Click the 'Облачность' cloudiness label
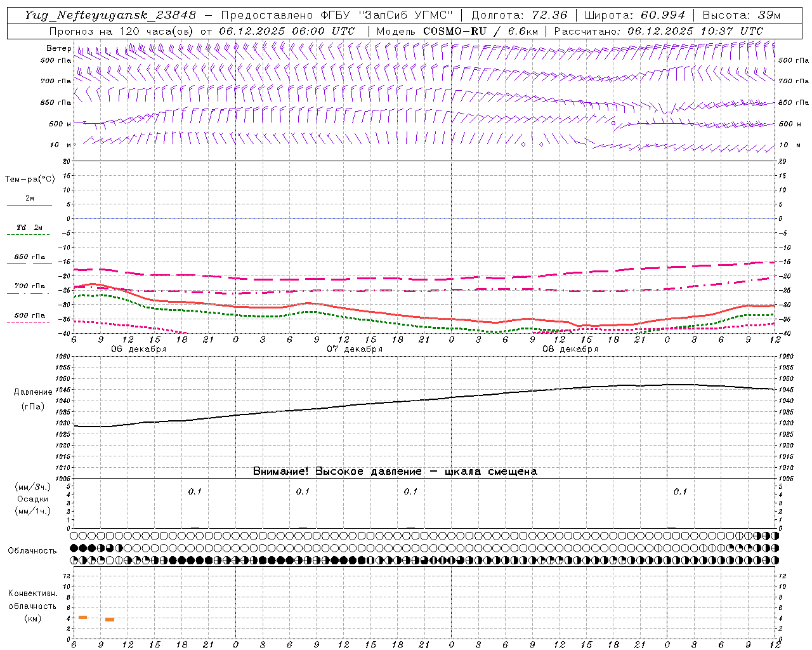 click(32, 551)
